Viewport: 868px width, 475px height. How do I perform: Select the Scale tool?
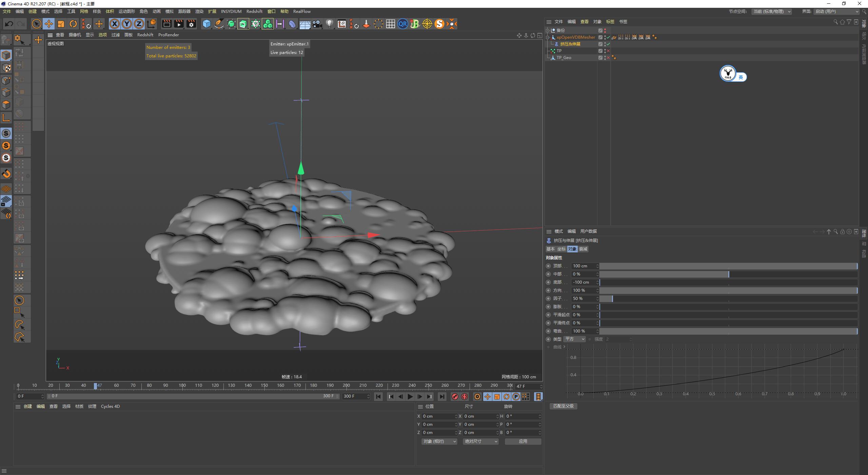[61, 24]
